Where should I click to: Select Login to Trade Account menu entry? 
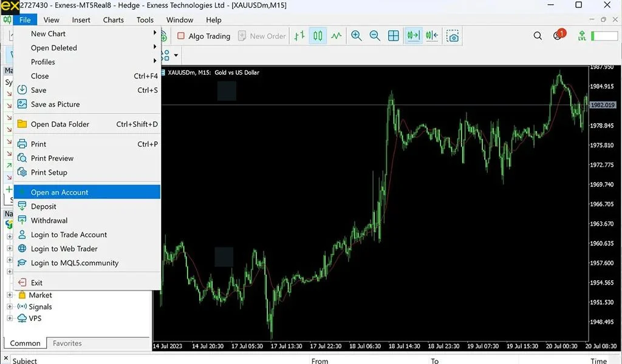(69, 235)
